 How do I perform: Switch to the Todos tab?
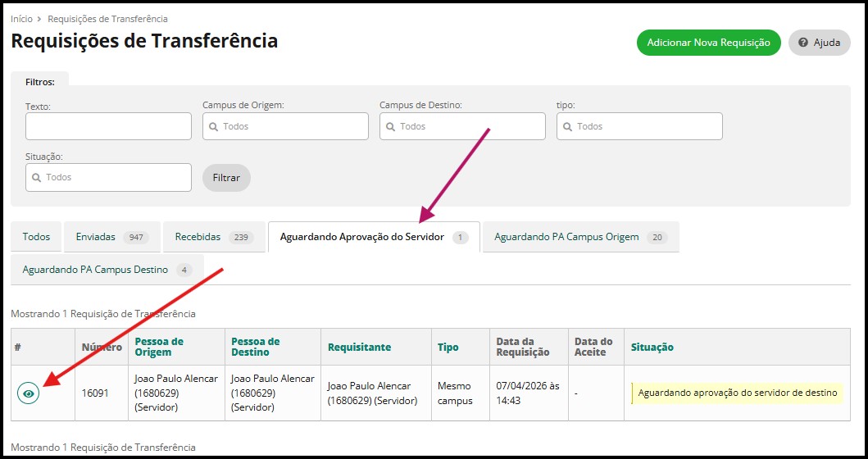coord(36,237)
